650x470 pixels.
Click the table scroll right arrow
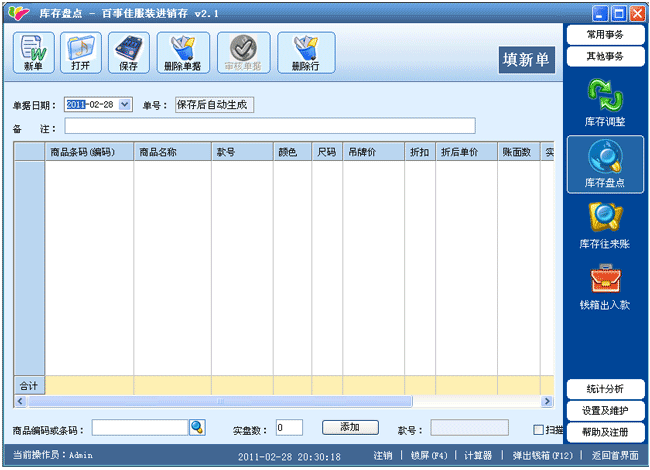point(547,401)
